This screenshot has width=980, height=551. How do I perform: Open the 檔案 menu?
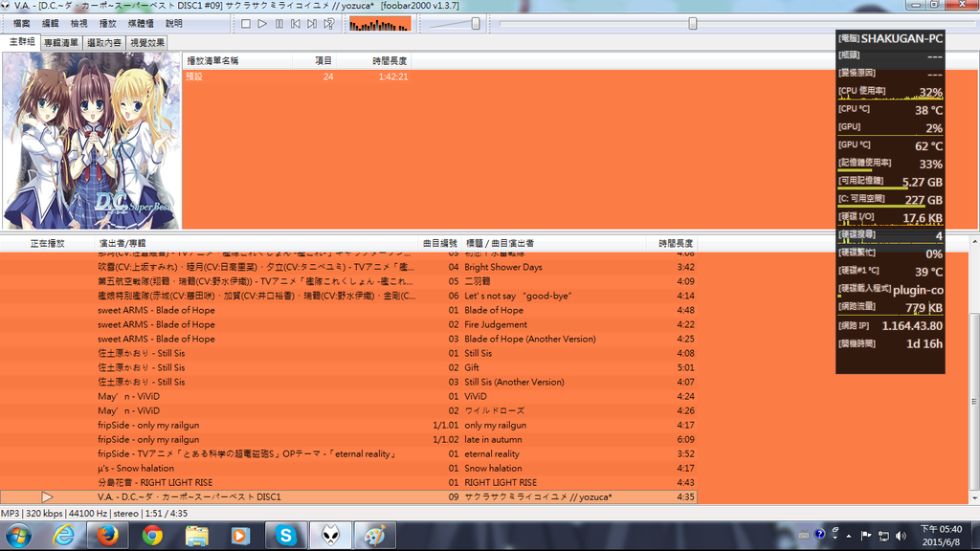(21, 24)
